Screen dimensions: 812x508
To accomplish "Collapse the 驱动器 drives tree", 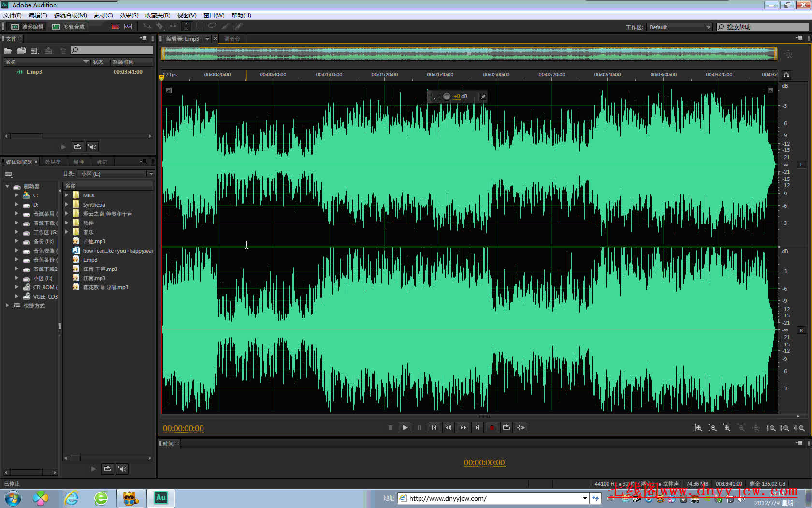I will pyautogui.click(x=7, y=186).
